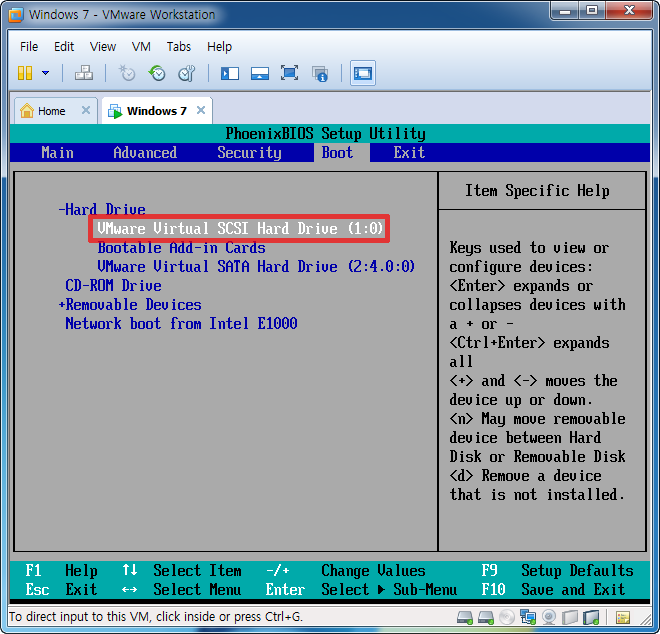Select Bootable Add-in Cards entry
Screen dimensions: 660x634
181,248
